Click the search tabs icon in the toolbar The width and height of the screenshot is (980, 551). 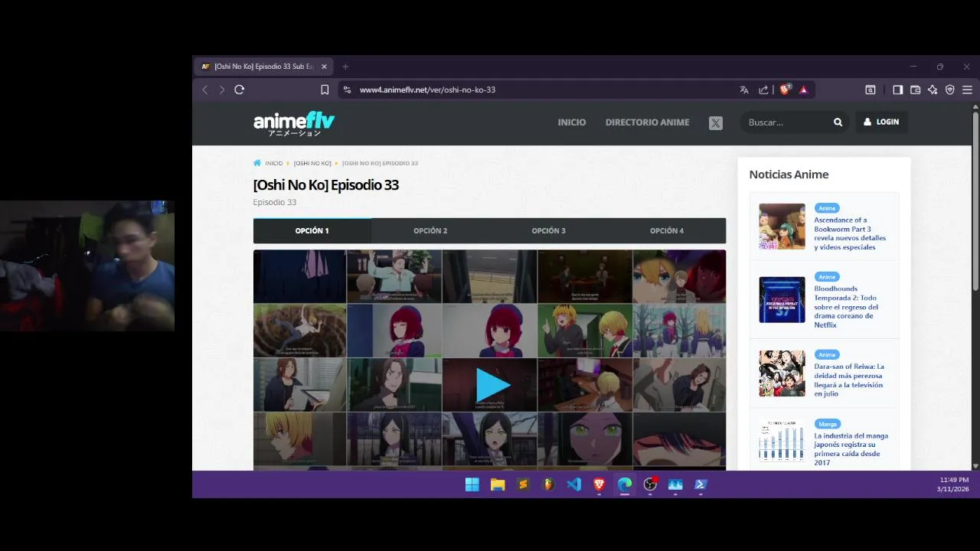click(871, 90)
